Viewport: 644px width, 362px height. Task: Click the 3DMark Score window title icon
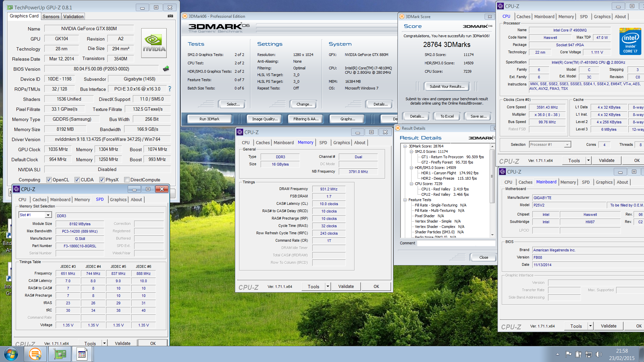(x=402, y=16)
